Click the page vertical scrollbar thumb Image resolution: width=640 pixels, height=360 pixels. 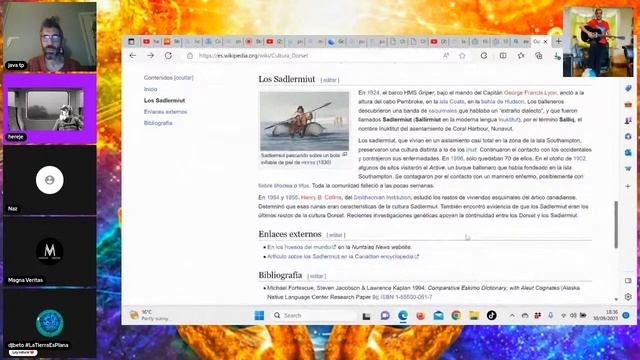click(x=616, y=224)
